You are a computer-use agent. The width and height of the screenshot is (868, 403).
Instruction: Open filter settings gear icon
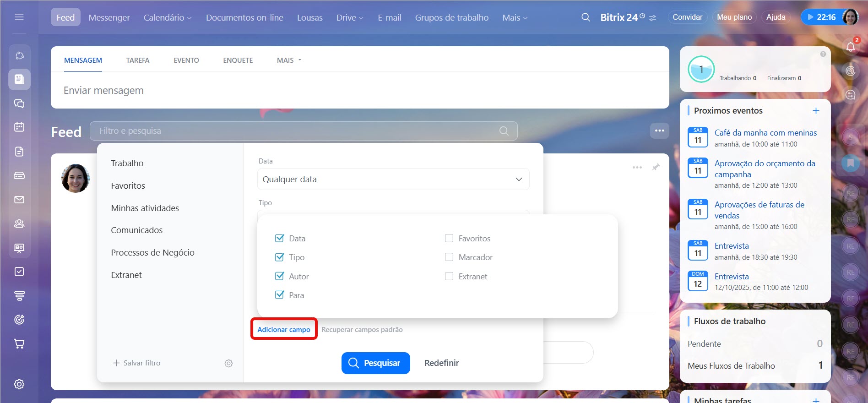[228, 363]
